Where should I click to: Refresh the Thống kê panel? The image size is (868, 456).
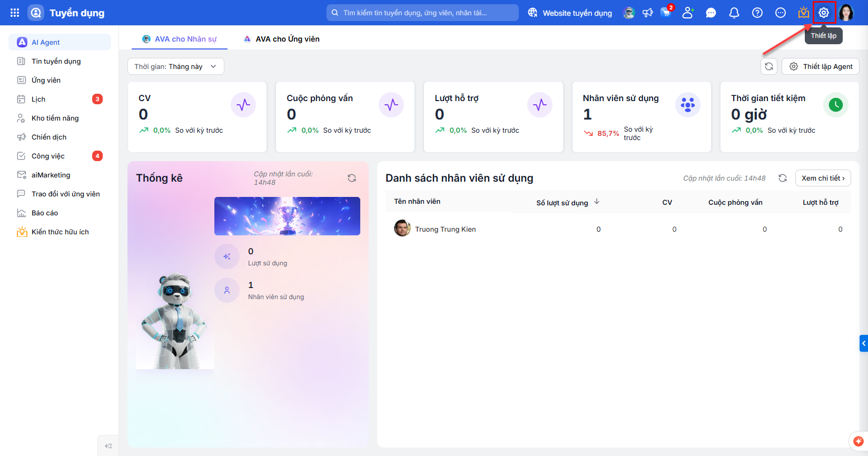[352, 178]
